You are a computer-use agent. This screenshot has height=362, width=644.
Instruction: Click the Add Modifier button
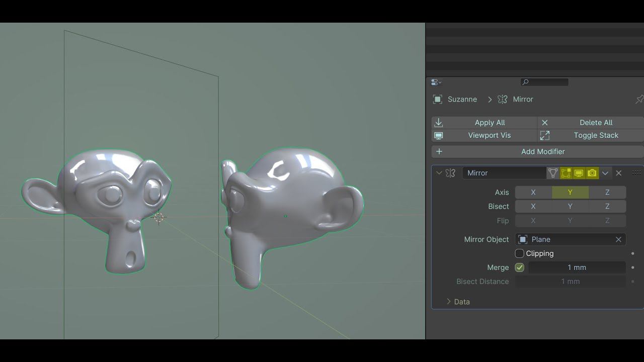point(537,151)
